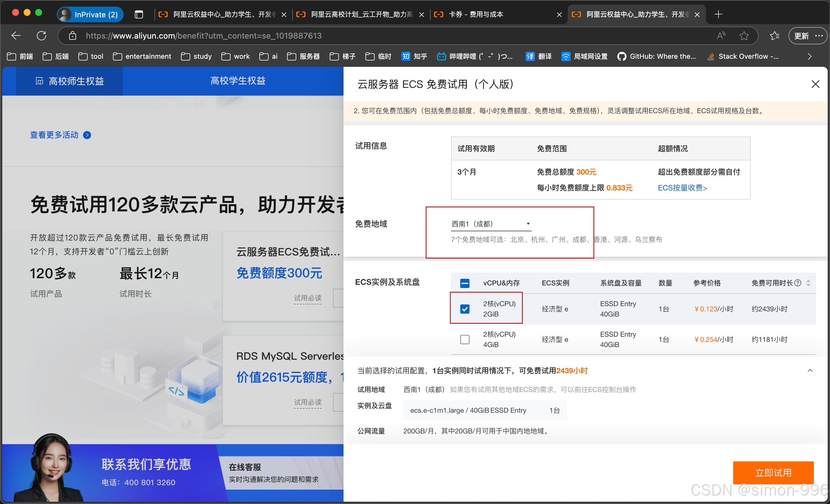This screenshot has width=830, height=504.
Task: Open the InPrivate profile badge
Action: (90, 14)
